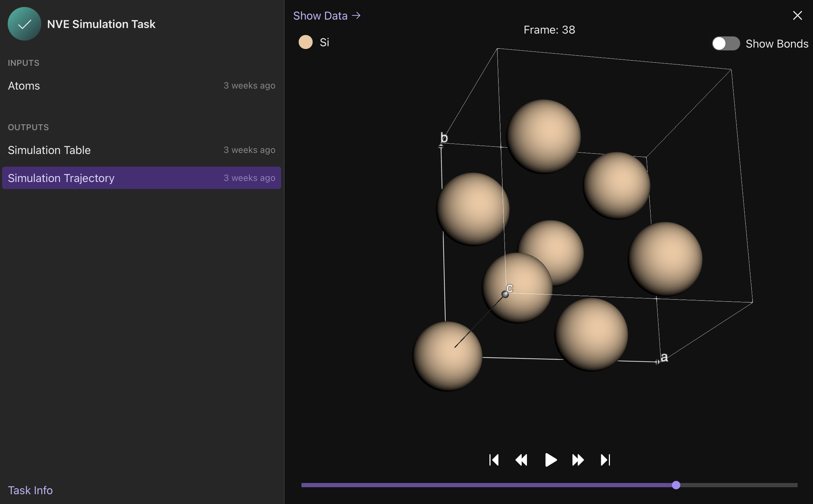This screenshot has width=813, height=504.
Task: Click the frame slider handle
Action: tap(676, 485)
